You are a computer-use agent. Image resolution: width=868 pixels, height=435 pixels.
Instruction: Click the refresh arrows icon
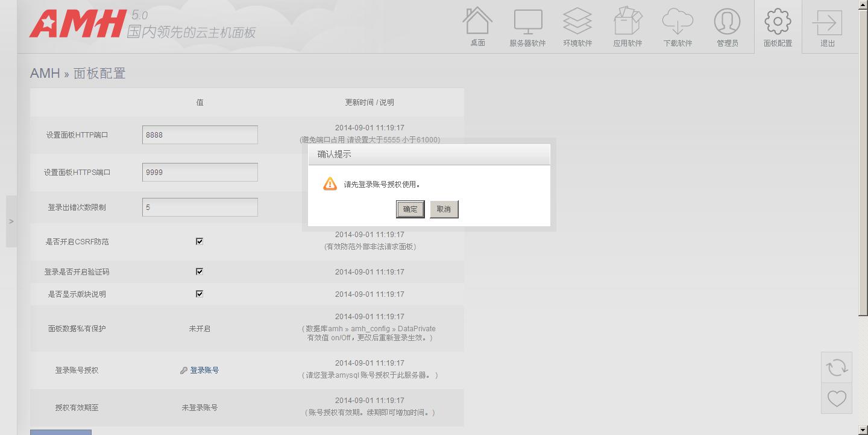click(837, 367)
